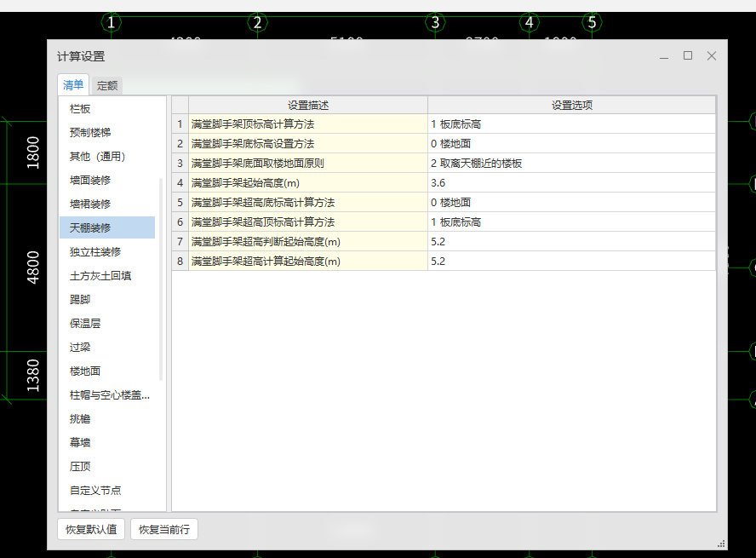The height and width of the screenshot is (558, 756).
Task: Switch to the 清单 tab
Action: [x=73, y=85]
